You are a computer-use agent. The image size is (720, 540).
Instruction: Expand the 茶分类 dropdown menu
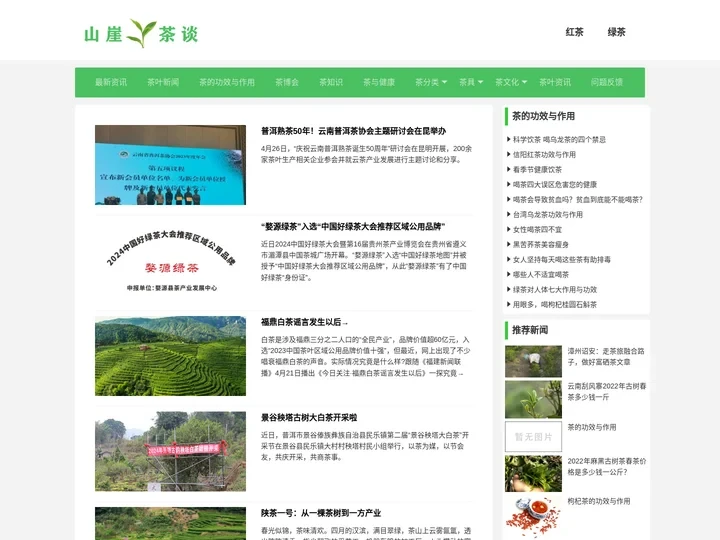pyautogui.click(x=431, y=82)
